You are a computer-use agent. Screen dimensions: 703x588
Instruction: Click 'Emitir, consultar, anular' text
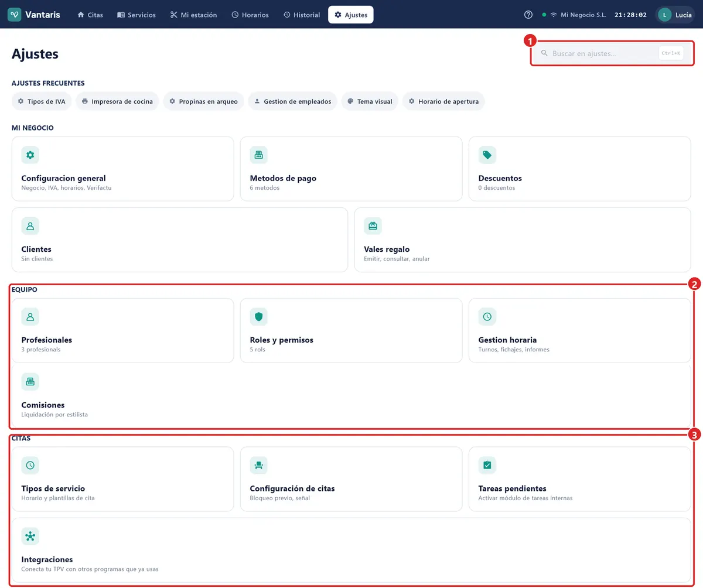coord(397,259)
